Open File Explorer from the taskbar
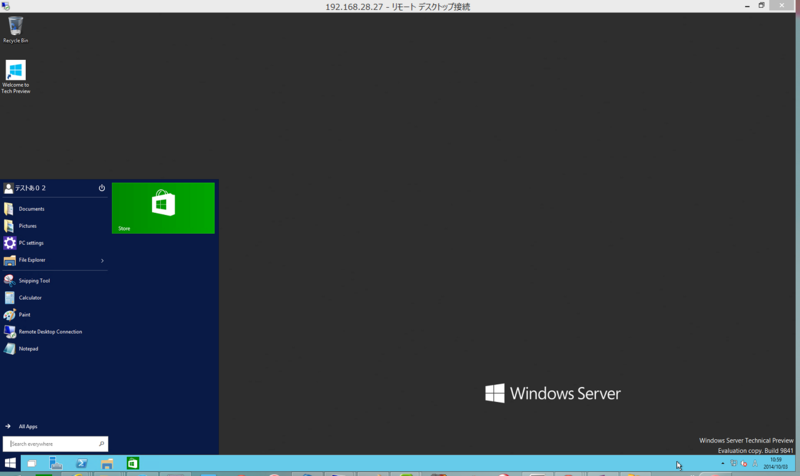The image size is (800, 476). pyautogui.click(x=107, y=463)
